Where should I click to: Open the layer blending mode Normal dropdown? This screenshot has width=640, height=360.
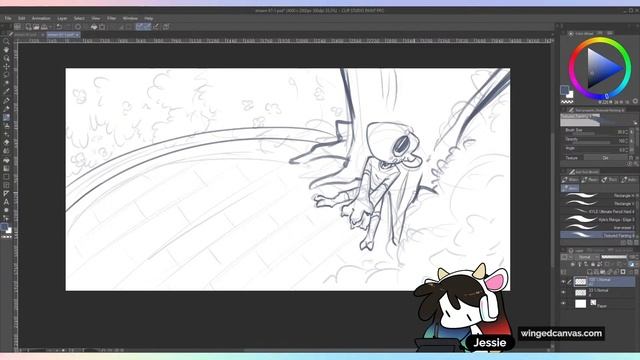[x=587, y=257]
